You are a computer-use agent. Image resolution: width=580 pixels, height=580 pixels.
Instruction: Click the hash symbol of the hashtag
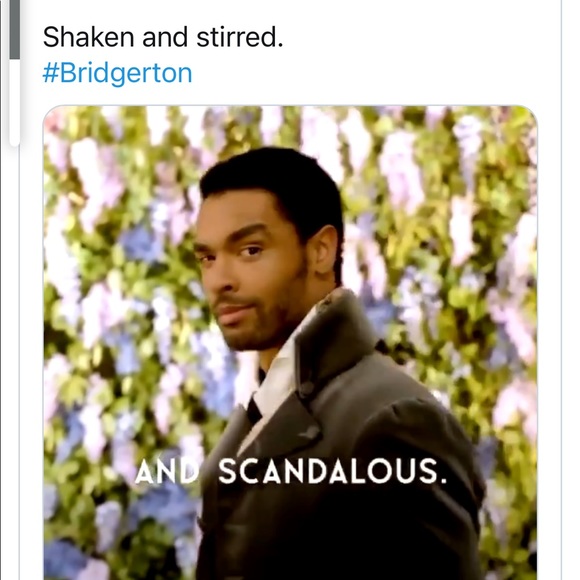pyautogui.click(x=51, y=73)
